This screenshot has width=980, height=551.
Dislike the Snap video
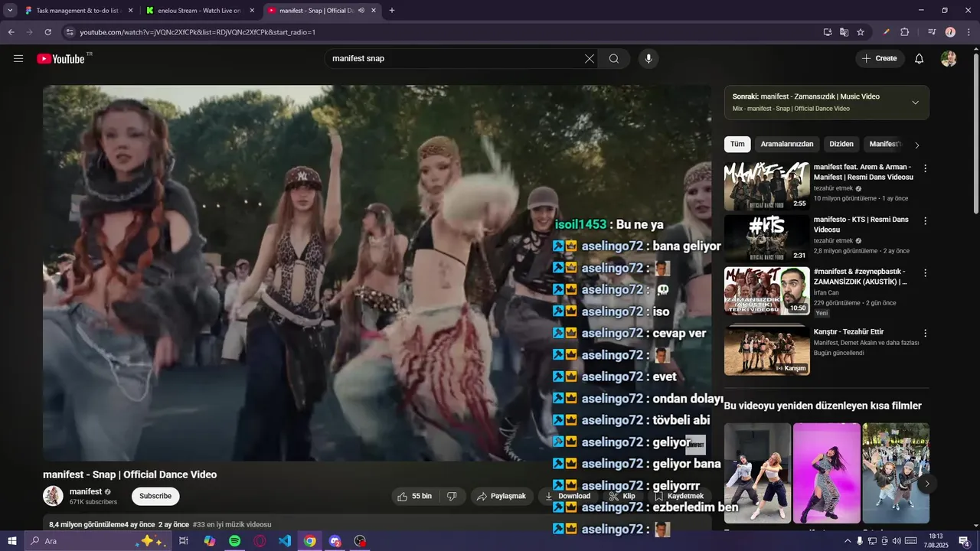(452, 496)
